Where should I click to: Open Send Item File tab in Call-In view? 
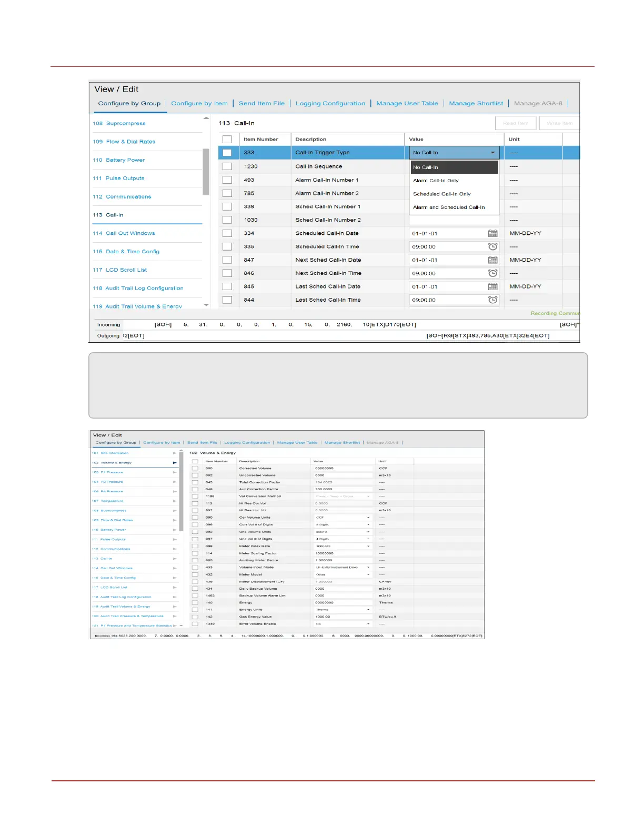point(261,104)
